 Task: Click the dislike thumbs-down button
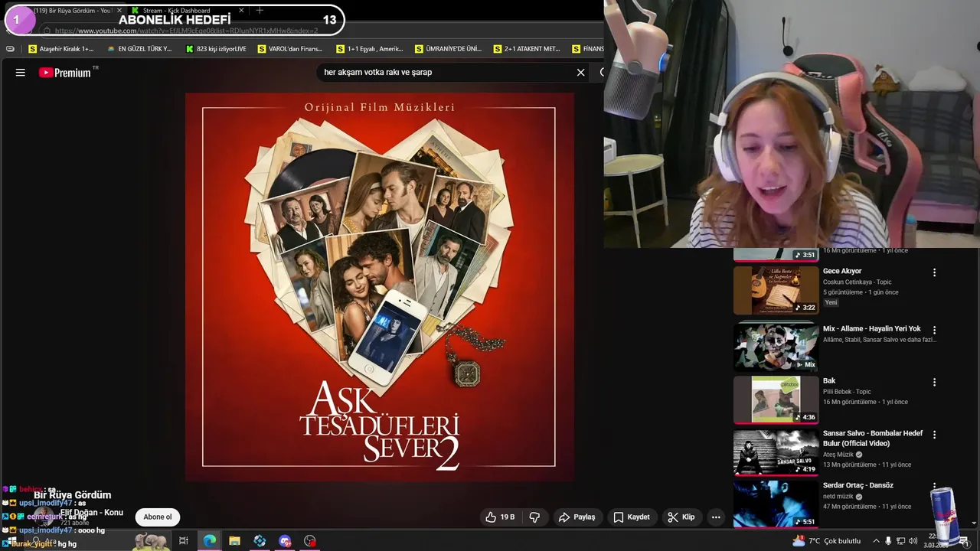tap(534, 517)
